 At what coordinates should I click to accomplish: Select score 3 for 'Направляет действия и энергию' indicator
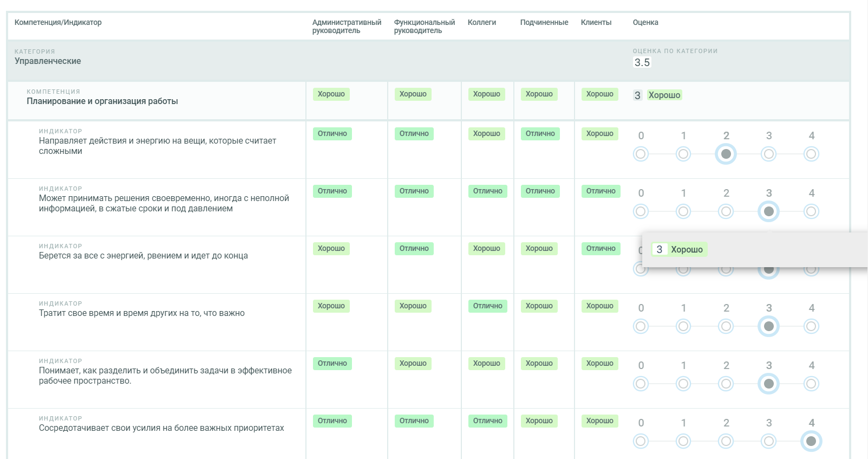click(768, 154)
